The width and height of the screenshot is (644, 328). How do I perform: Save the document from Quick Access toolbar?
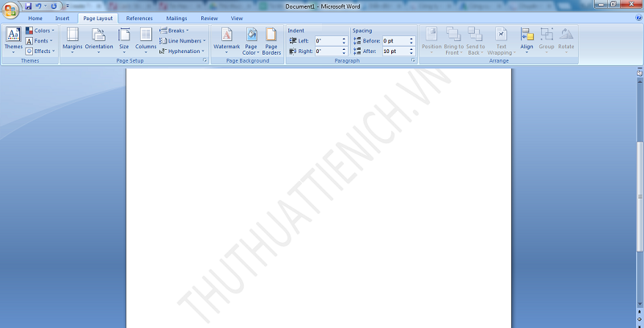tap(28, 6)
